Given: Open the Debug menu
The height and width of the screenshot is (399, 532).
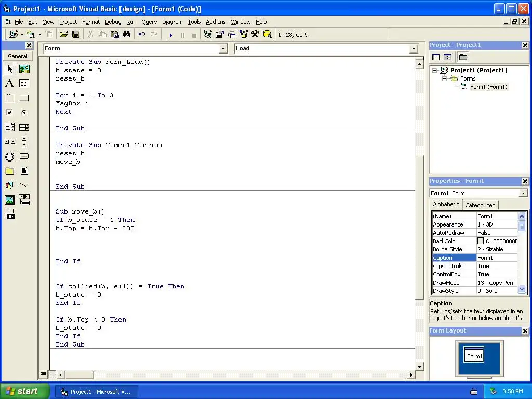Looking at the screenshot, I should pos(113,22).
